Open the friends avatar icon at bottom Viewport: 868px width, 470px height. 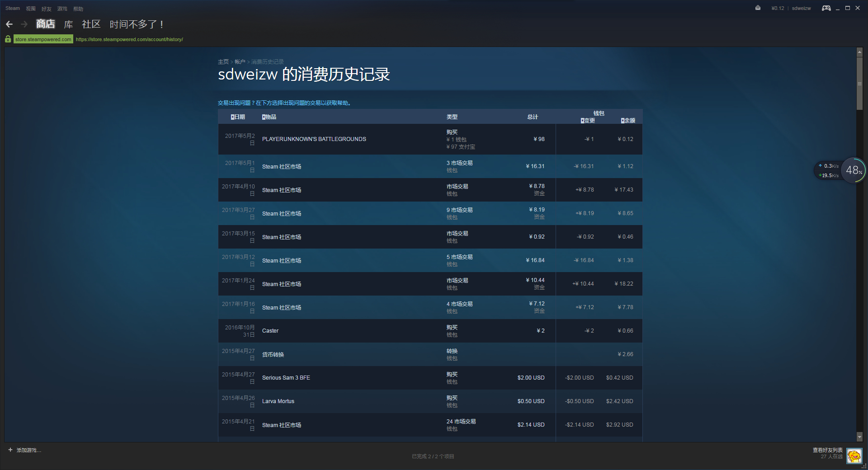click(x=854, y=456)
